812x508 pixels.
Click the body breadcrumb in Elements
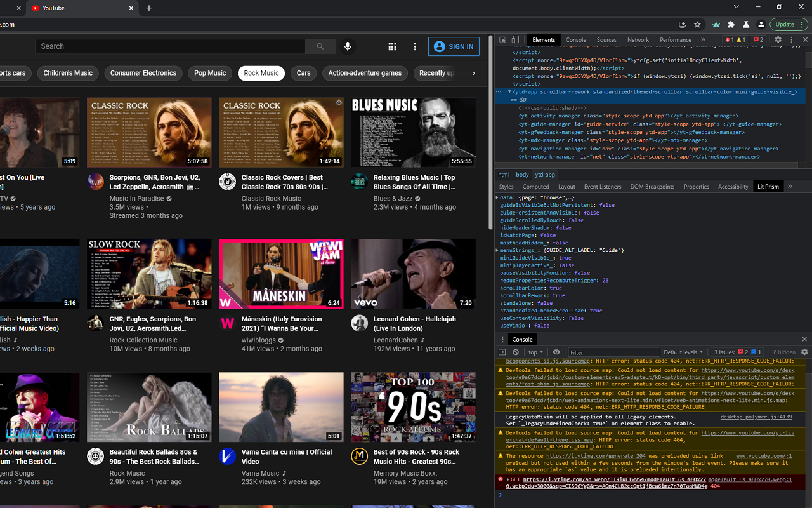[522, 175]
